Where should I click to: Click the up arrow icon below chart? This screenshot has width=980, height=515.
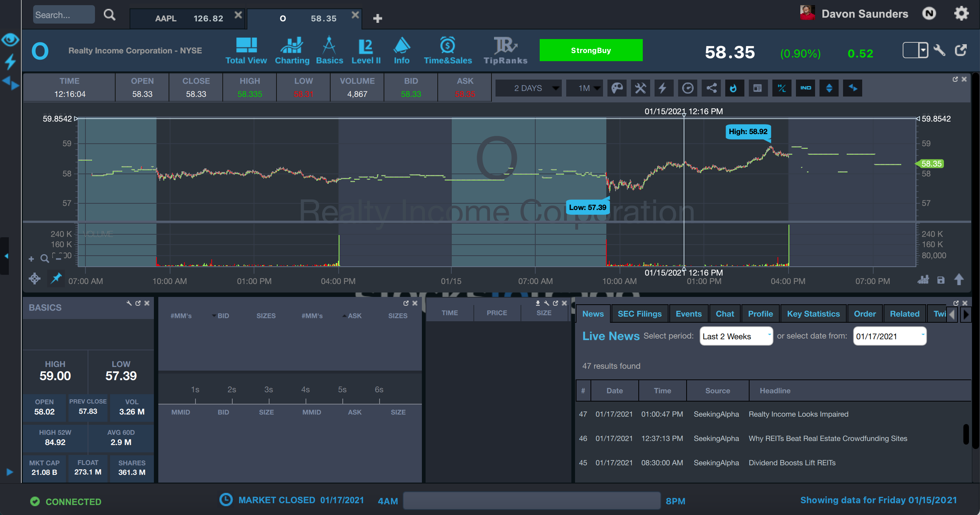[x=959, y=279]
